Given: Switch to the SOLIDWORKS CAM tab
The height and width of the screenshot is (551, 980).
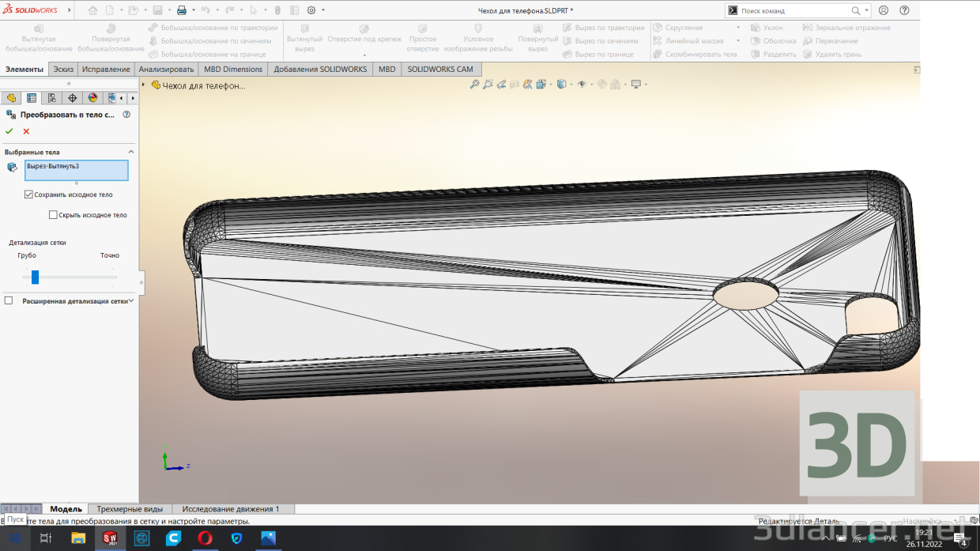Looking at the screenshot, I should [440, 69].
